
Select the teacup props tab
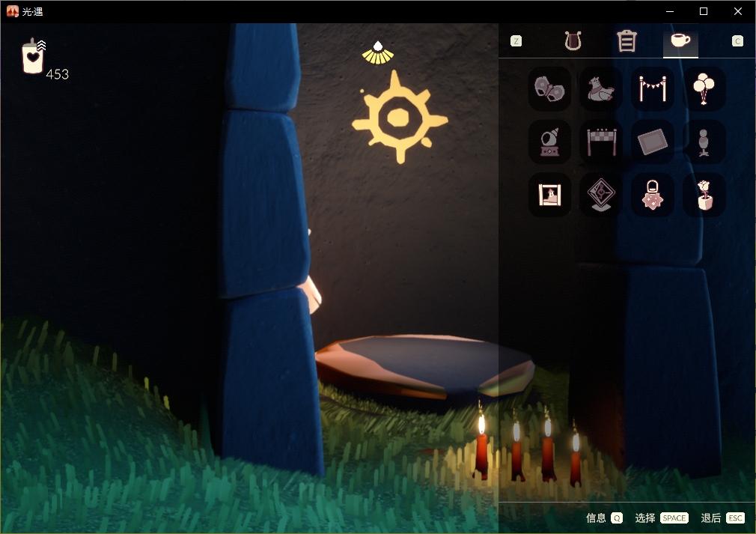pos(680,40)
